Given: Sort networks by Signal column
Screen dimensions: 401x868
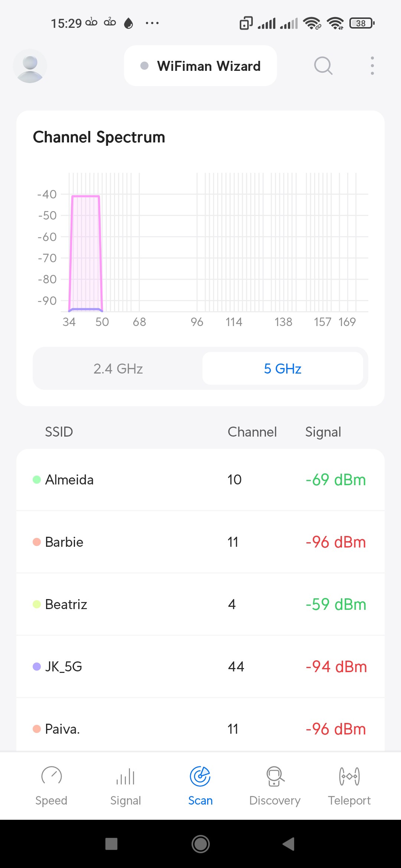Looking at the screenshot, I should [x=323, y=432].
